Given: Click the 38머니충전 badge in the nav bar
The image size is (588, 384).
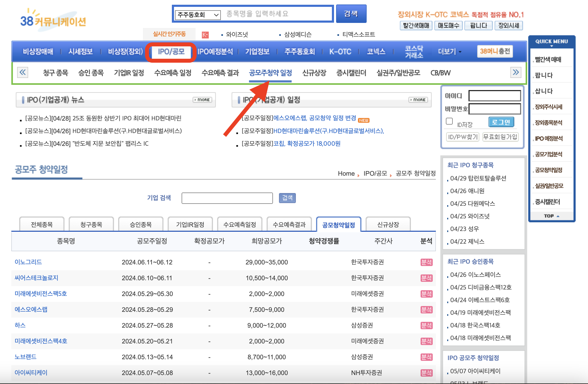Looking at the screenshot, I should (x=495, y=51).
